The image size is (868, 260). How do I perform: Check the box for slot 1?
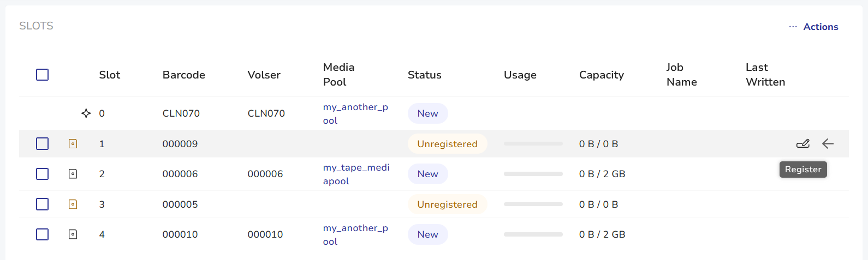pyautogui.click(x=42, y=144)
